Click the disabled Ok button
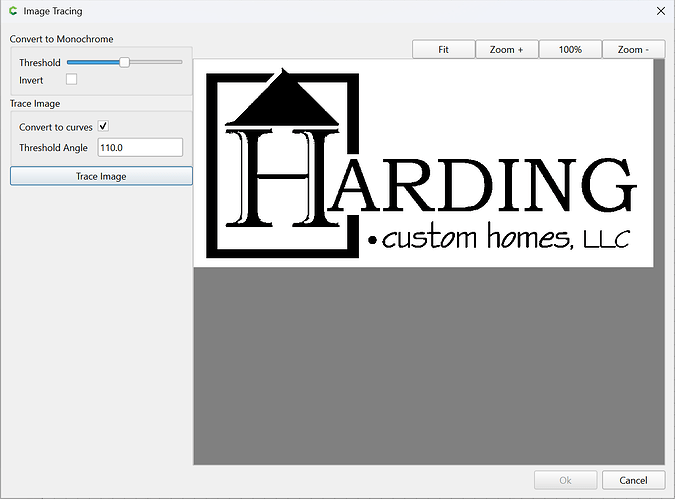This screenshot has height=499, width=675. click(566, 480)
